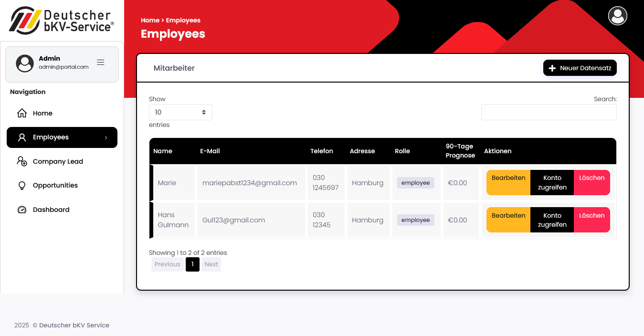This screenshot has width=644, height=336.
Task: Click the Admin avatar in sidebar
Action: (x=25, y=63)
